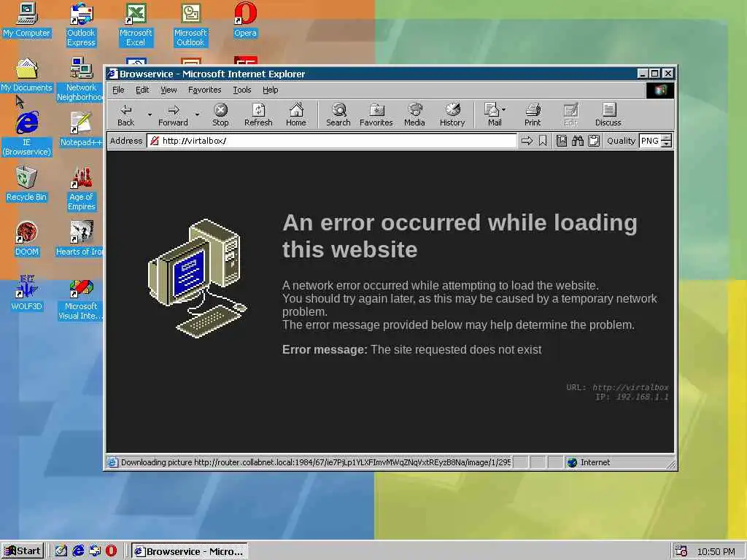
Task: Open the View menu
Action: click(169, 90)
